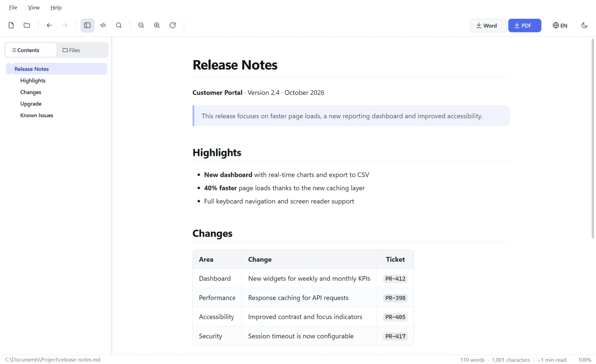Switch to the Contents tab

31,50
